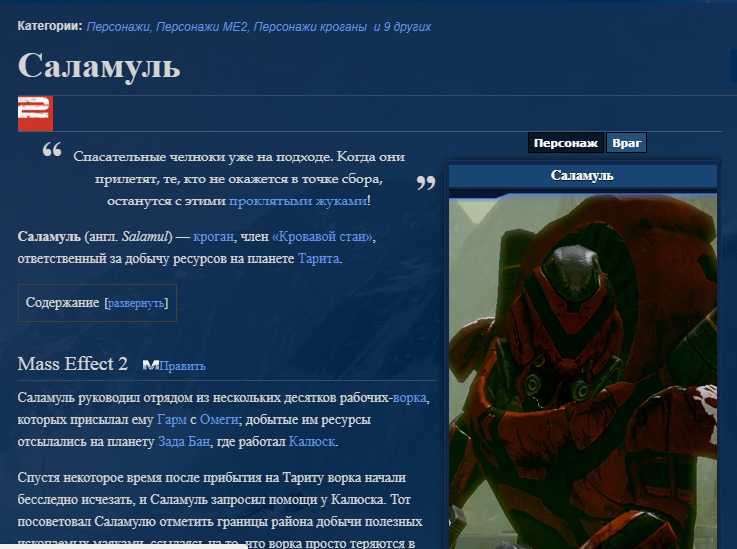Open the Гарм character link
Viewport: 737px width, 549px height.
(x=172, y=419)
